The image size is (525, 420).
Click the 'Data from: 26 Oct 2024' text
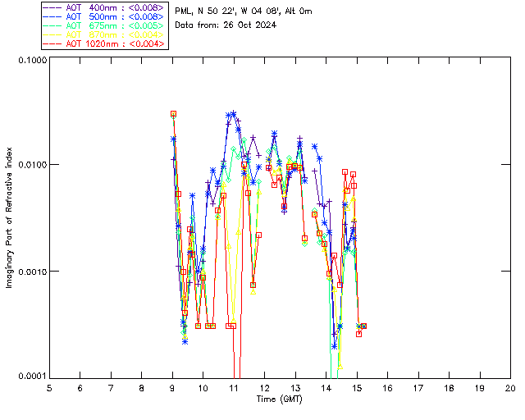(x=226, y=25)
